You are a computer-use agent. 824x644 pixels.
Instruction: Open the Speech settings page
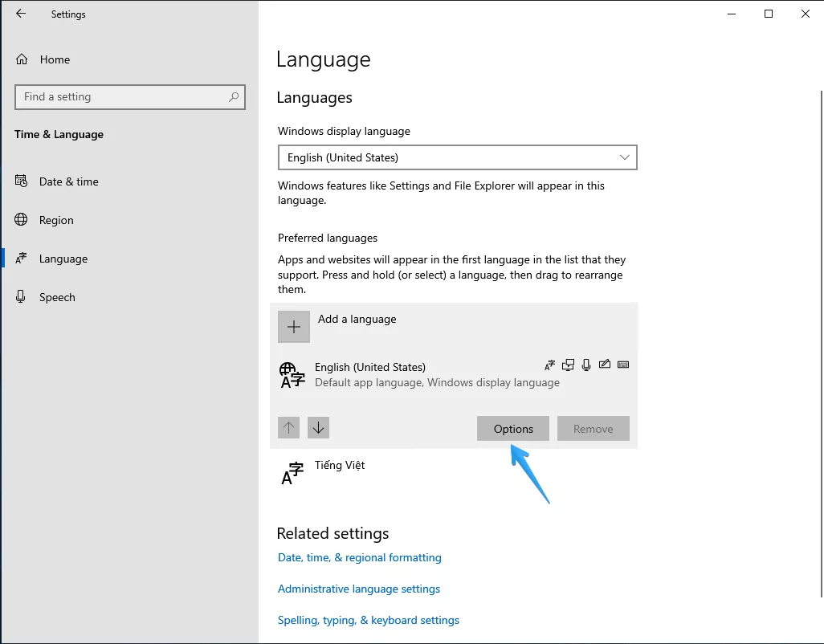click(x=57, y=297)
